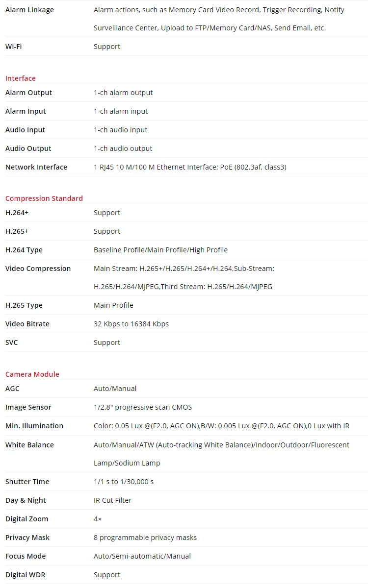Image resolution: width=368 pixels, height=588 pixels.
Task: Click the Alarm Linkage label
Action: click(29, 10)
